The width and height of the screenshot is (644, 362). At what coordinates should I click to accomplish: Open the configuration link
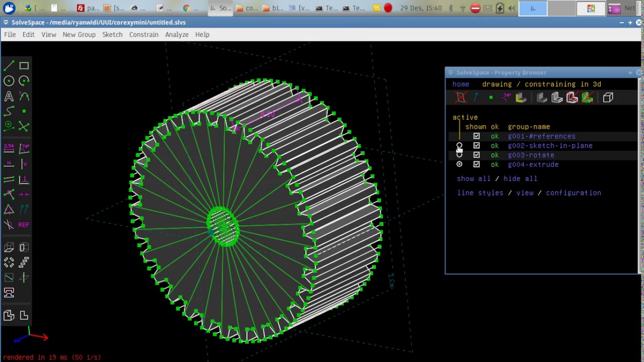pyautogui.click(x=573, y=193)
